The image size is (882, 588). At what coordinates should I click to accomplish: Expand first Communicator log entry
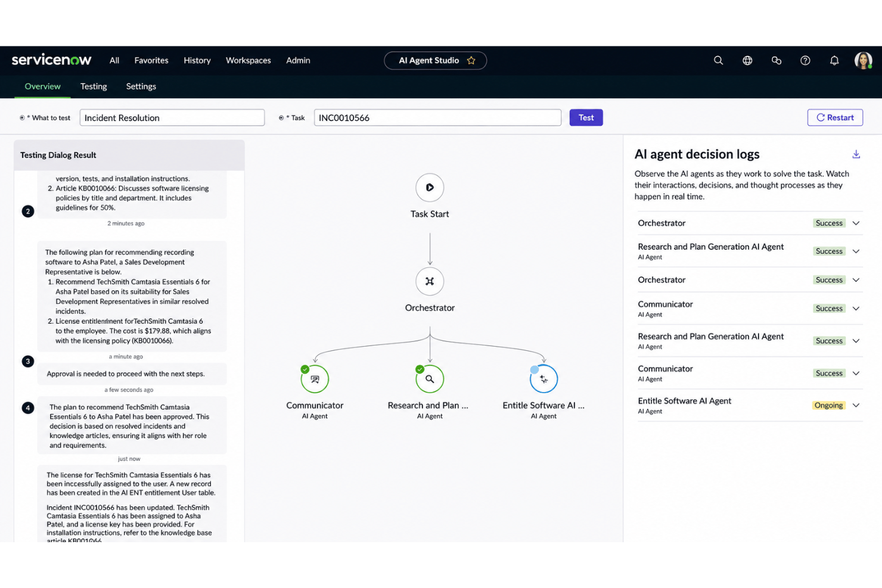click(856, 309)
